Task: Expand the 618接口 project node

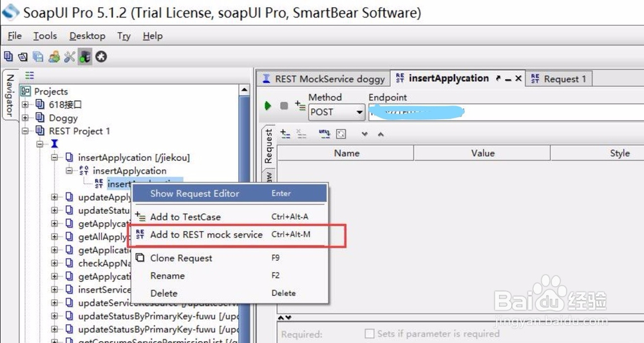Action: click(x=26, y=105)
